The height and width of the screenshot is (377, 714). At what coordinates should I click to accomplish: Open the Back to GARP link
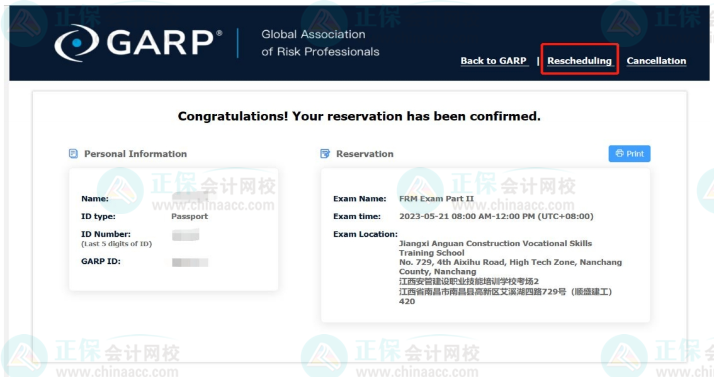(x=494, y=61)
